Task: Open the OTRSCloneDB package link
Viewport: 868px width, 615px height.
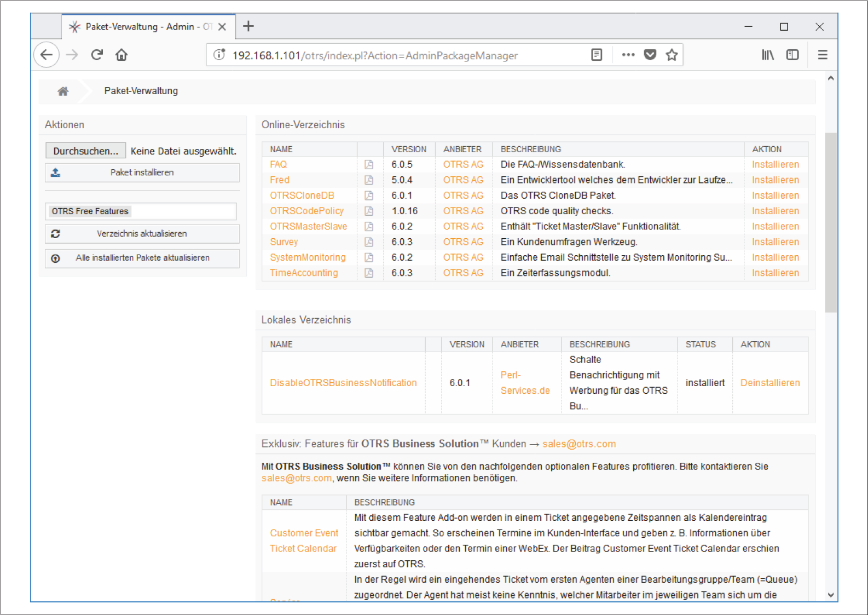Action: pos(302,196)
